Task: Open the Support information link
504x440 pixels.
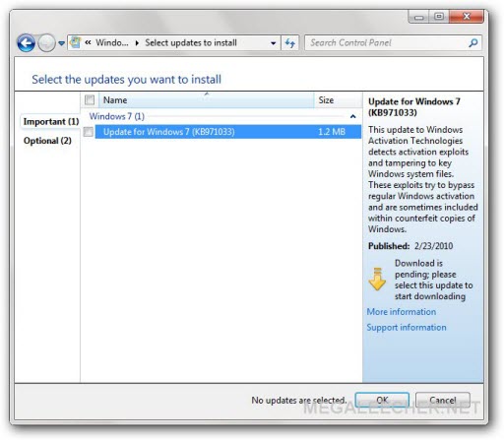Action: tap(407, 328)
